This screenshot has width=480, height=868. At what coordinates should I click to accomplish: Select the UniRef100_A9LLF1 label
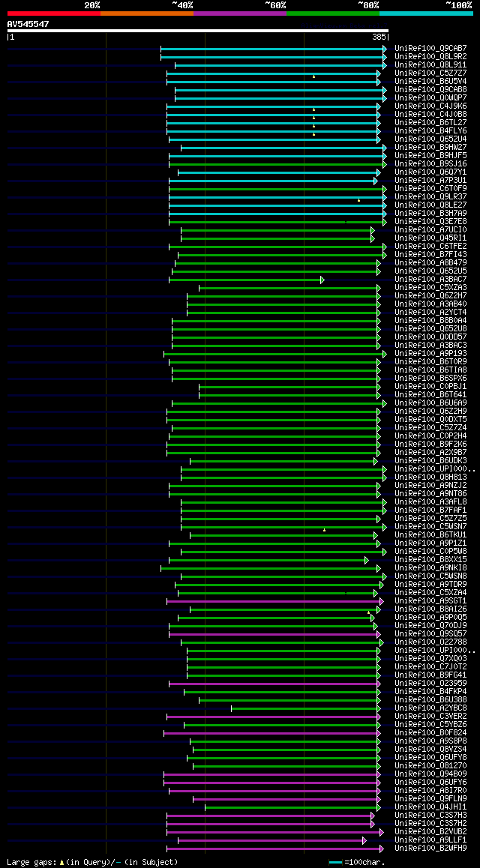[430, 840]
